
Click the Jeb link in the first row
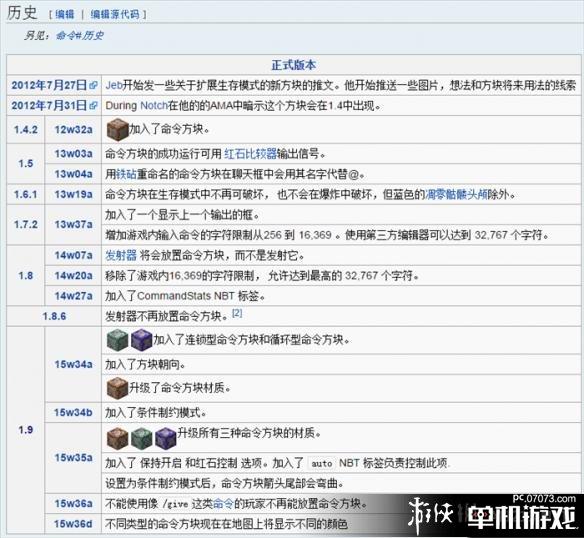click(x=114, y=85)
